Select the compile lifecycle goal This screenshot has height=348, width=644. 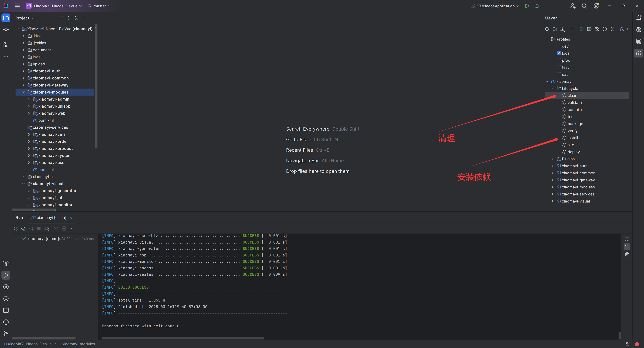tap(574, 110)
